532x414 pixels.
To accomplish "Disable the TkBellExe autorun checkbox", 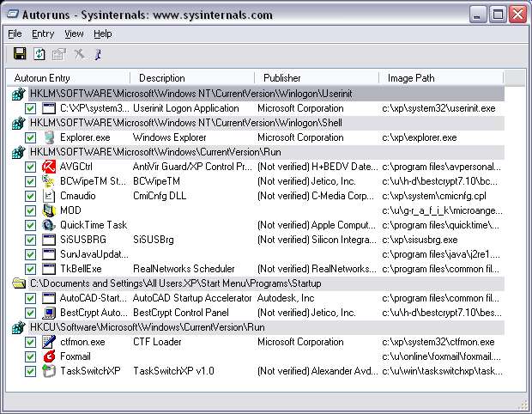I will 31,269.
